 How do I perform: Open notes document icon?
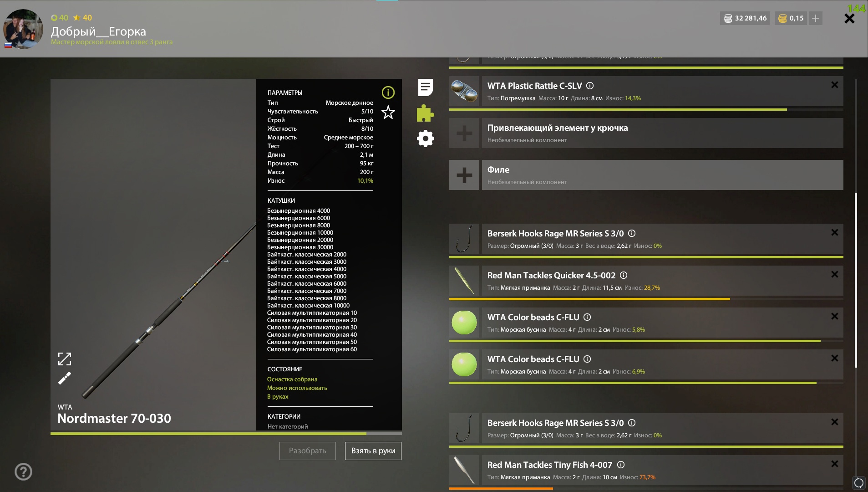click(425, 87)
